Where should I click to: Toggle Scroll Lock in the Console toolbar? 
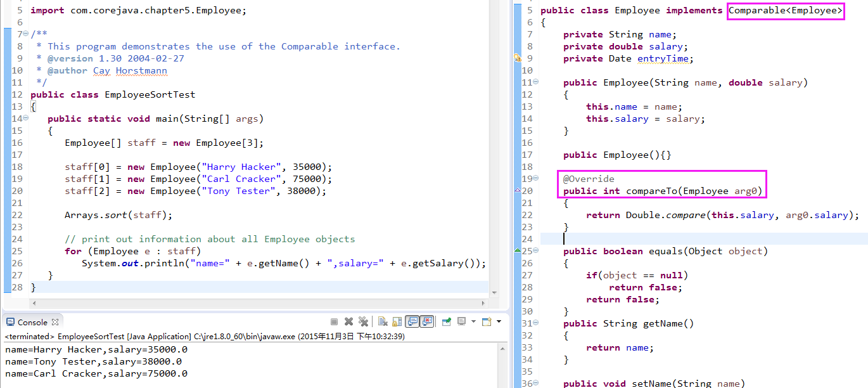point(397,321)
